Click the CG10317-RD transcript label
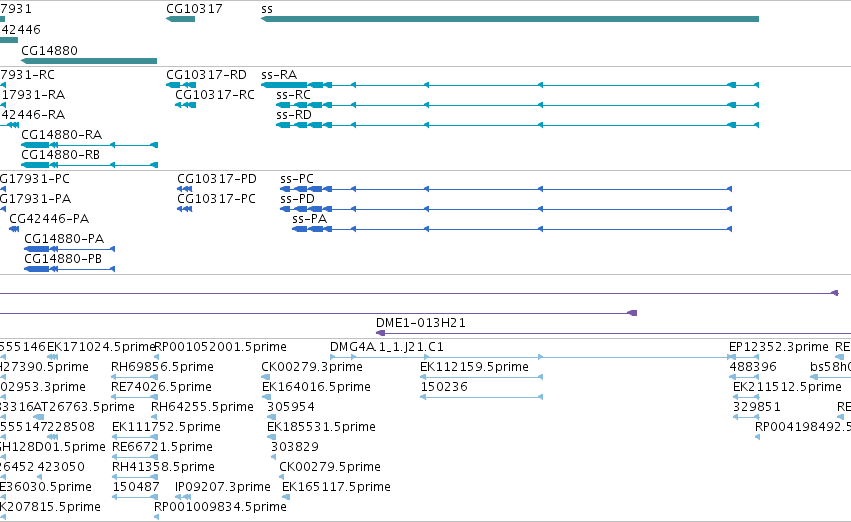 pyautogui.click(x=206, y=74)
